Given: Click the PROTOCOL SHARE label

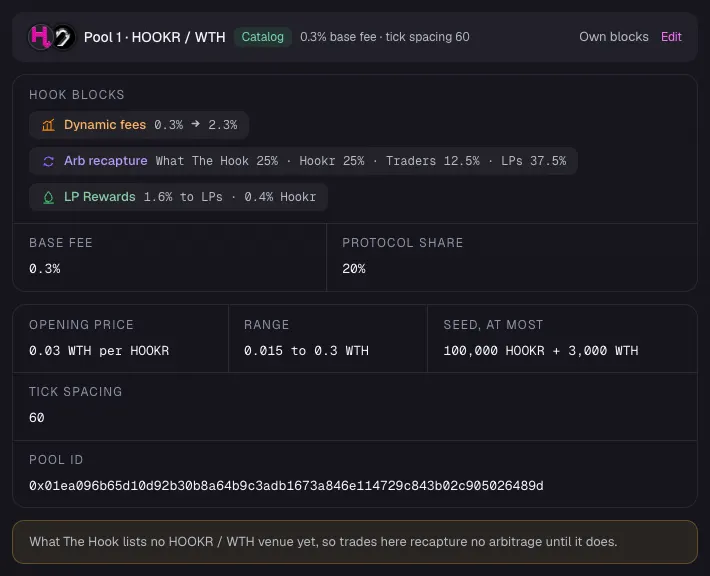Looking at the screenshot, I should 403,243.
